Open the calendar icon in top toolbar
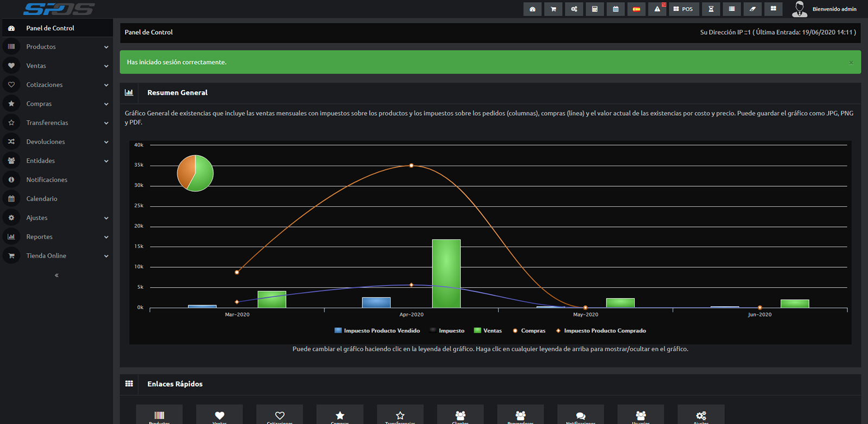The height and width of the screenshot is (424, 868). 616,9
